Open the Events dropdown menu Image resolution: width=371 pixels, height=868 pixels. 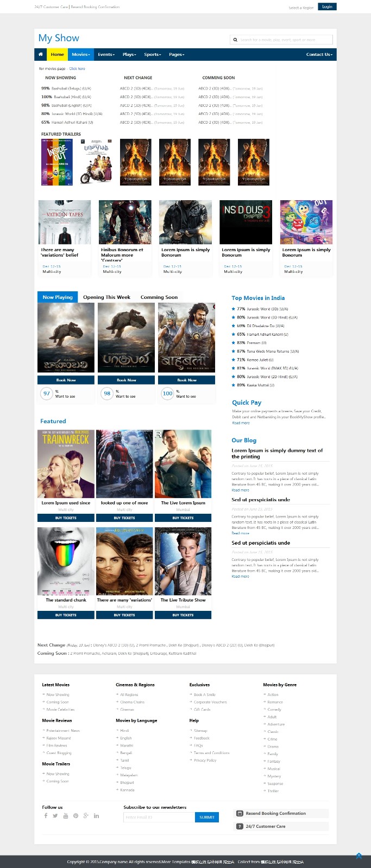(x=106, y=54)
